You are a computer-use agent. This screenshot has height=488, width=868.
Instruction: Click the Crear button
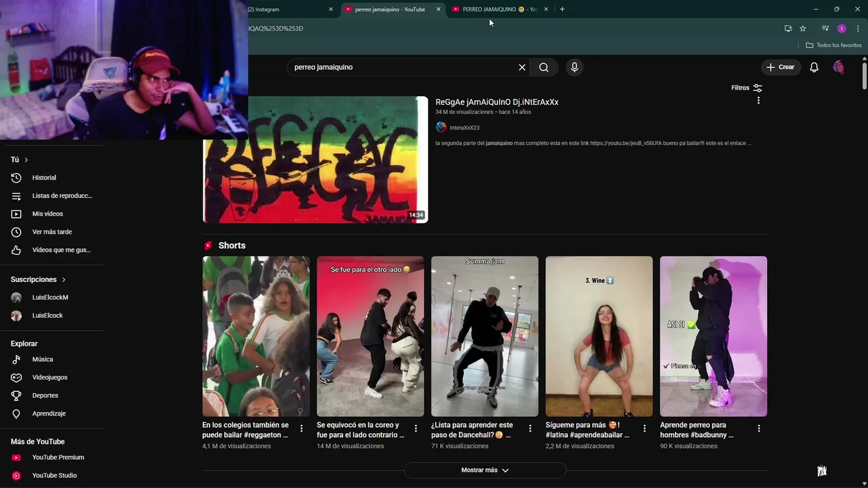[x=781, y=67]
